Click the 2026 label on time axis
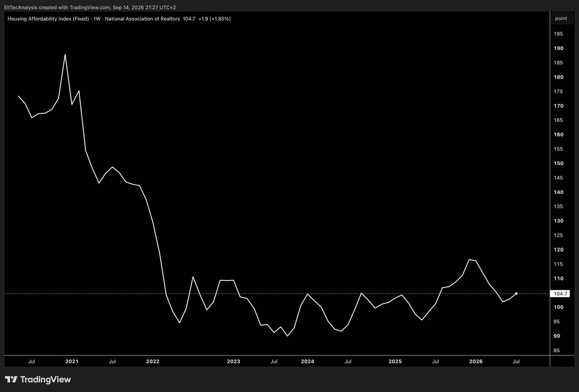Viewport: 579px width, 392px height. 476,361
